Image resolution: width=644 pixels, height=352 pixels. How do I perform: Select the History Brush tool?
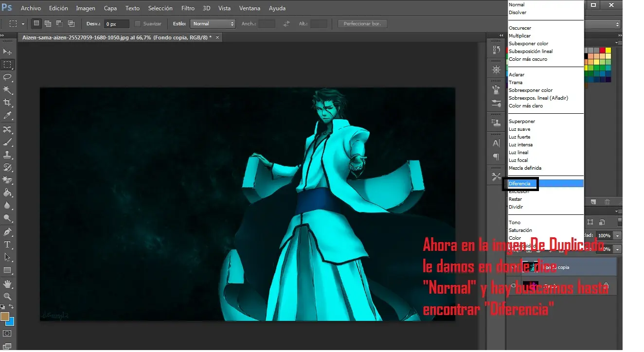click(7, 168)
